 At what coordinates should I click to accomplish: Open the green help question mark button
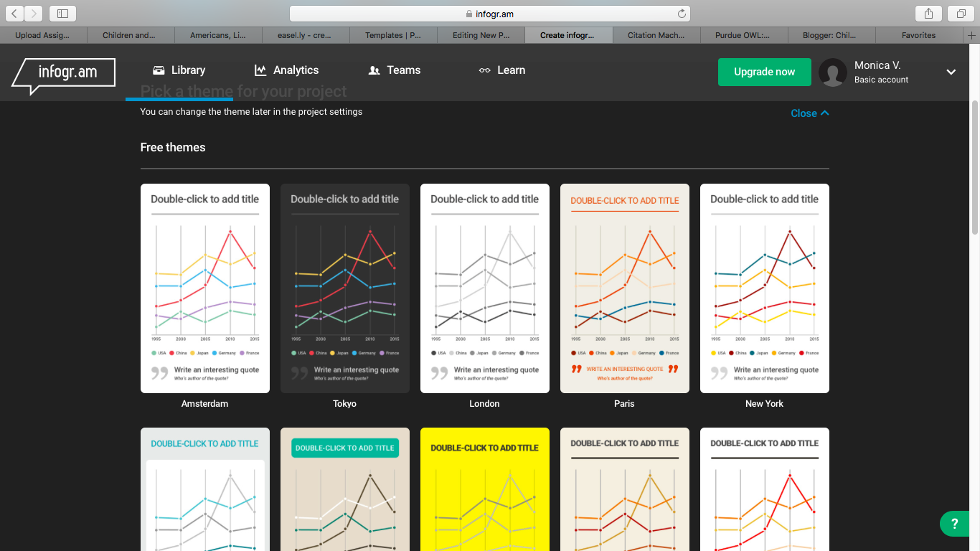coord(954,524)
